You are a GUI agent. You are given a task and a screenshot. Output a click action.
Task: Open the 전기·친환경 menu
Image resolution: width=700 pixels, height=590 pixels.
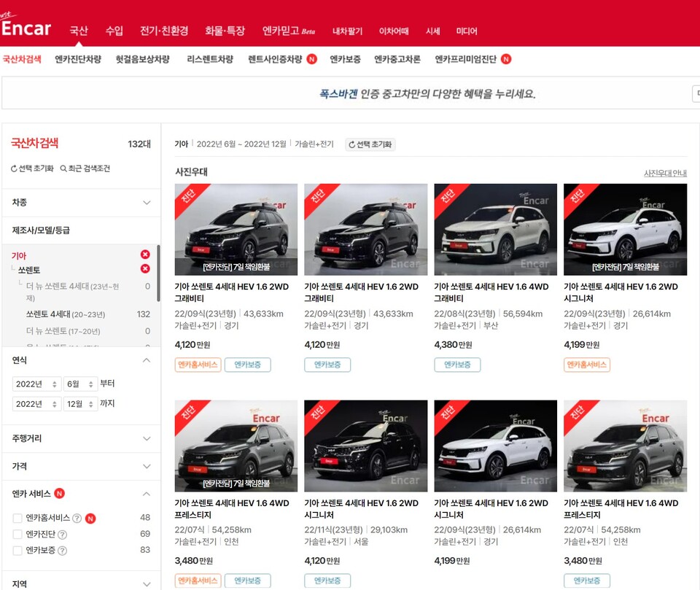(x=164, y=31)
